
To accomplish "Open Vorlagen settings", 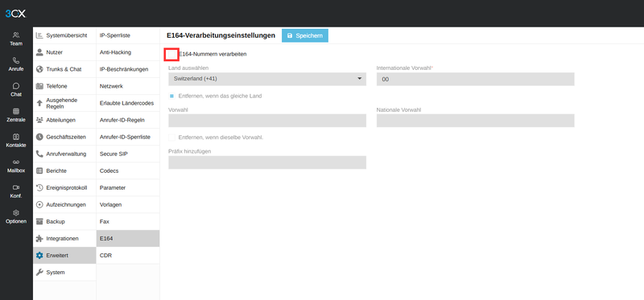I will point(128,204).
